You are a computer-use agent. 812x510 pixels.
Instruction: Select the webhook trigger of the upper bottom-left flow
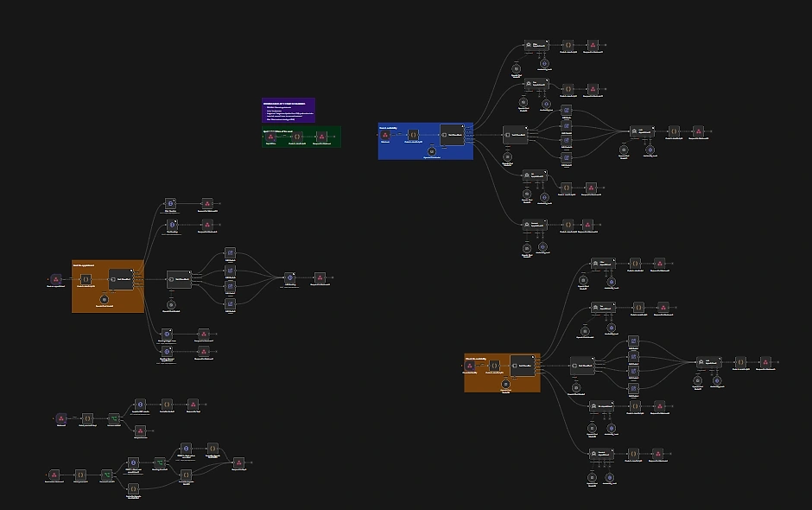pos(61,418)
